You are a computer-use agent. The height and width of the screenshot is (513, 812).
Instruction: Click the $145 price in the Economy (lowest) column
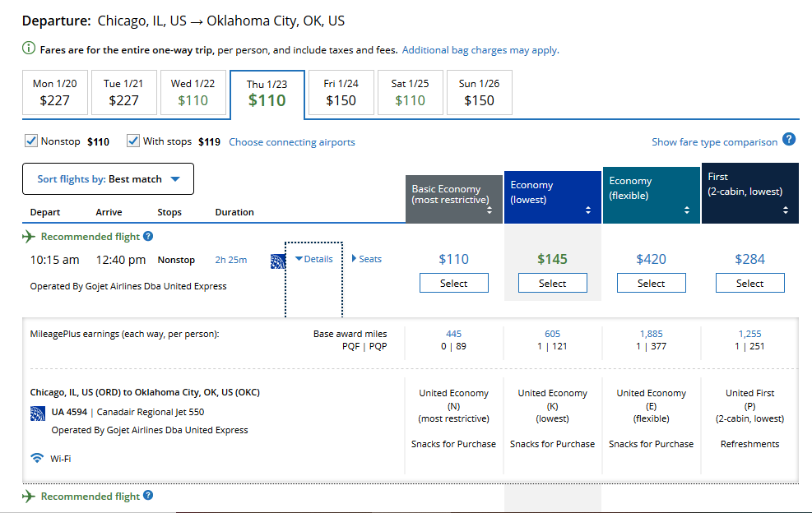(553, 259)
